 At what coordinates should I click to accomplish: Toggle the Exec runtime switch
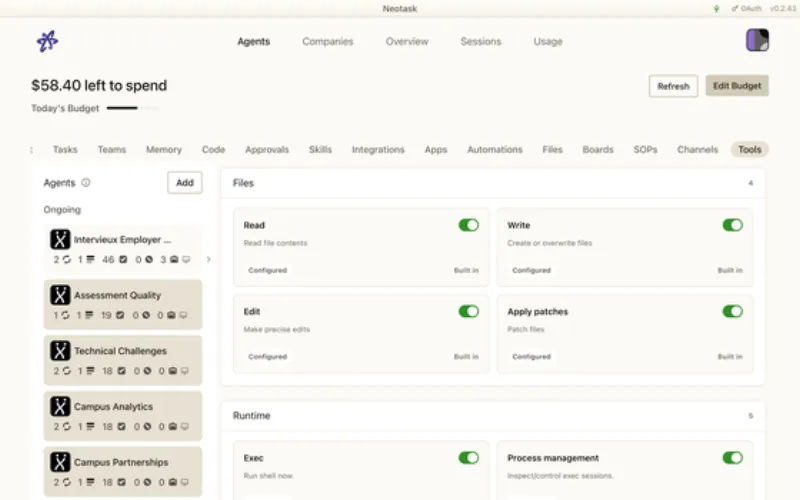click(x=468, y=458)
